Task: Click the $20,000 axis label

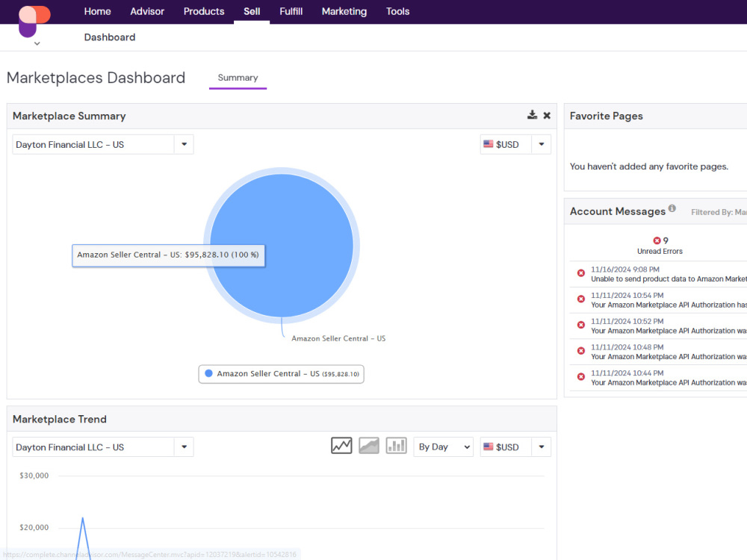Action: click(x=34, y=528)
